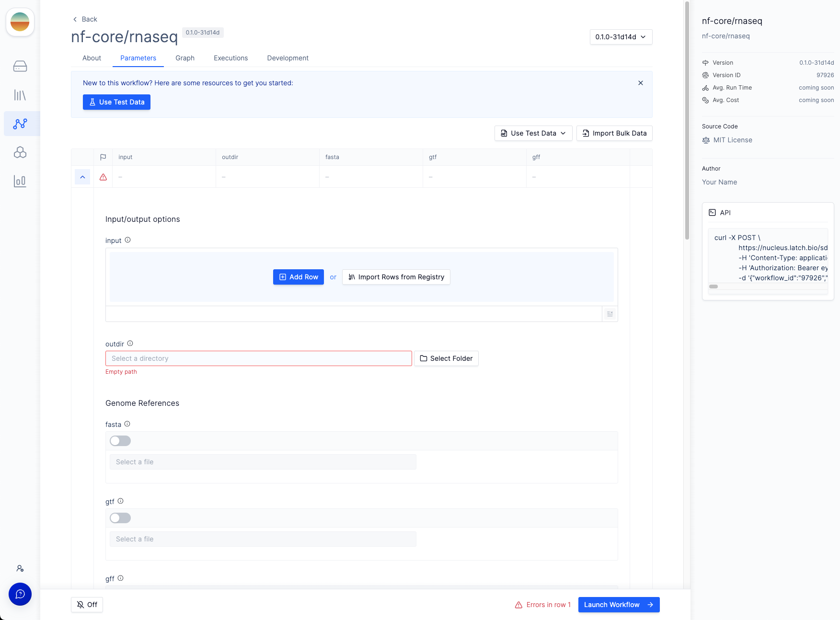Click the Empty path error text
This screenshot has width=840, height=620.
[x=121, y=372]
